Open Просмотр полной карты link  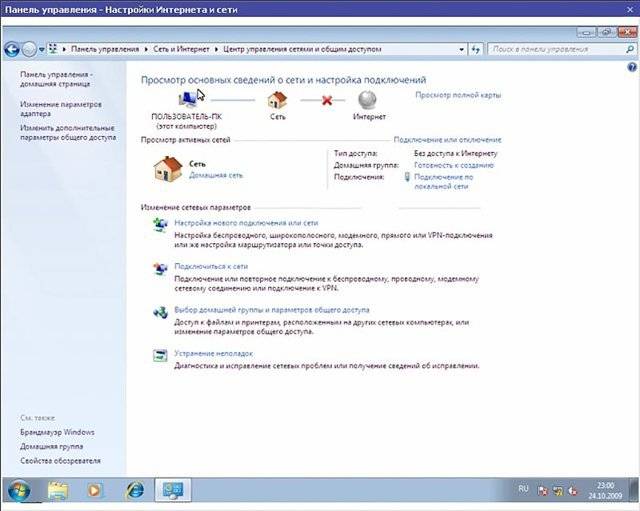(x=457, y=95)
